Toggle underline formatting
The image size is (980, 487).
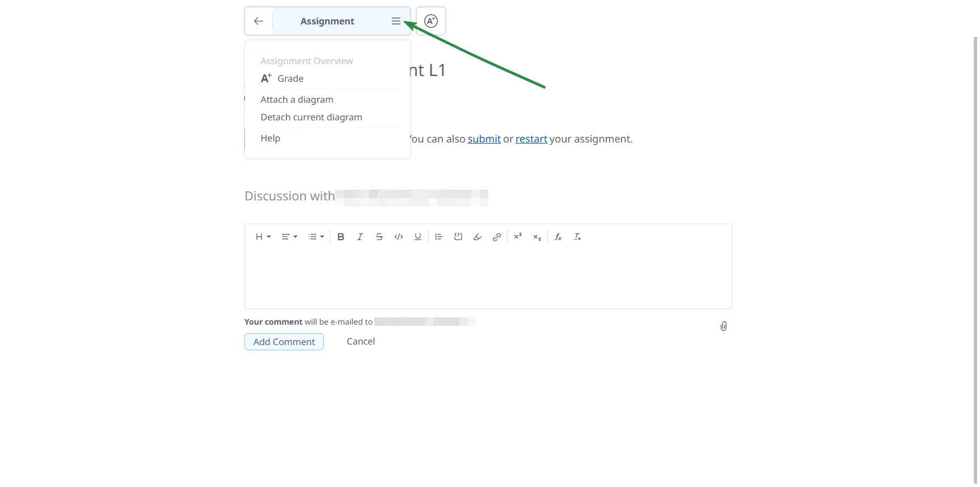click(x=418, y=237)
